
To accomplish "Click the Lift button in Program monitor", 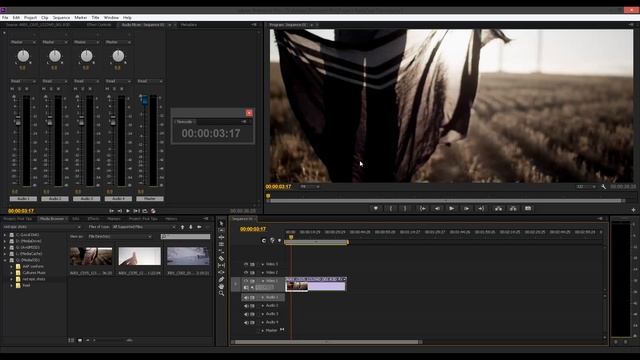I will (498, 209).
